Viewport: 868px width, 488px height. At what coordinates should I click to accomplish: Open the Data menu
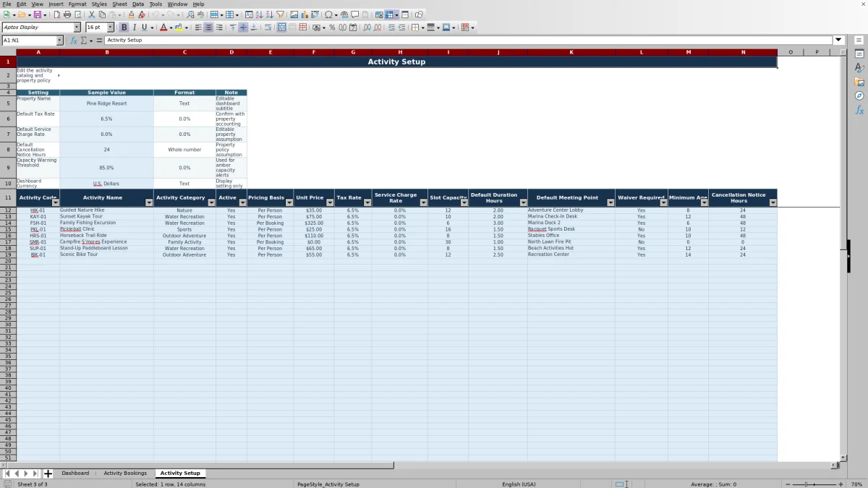pyautogui.click(x=137, y=4)
